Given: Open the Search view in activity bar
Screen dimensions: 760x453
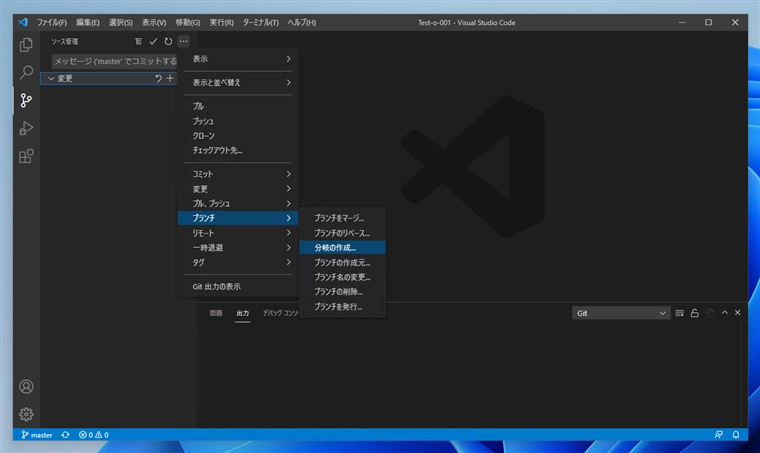Looking at the screenshot, I should [26, 72].
